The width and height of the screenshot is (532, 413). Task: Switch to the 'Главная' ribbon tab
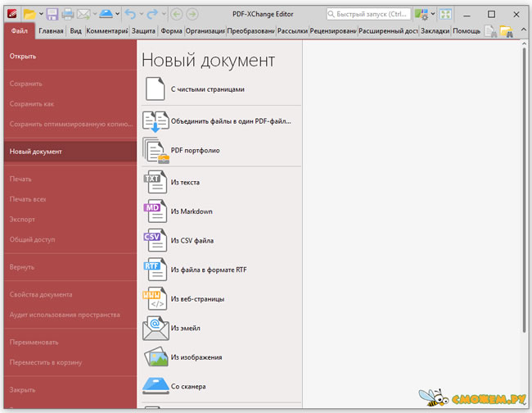pos(51,31)
